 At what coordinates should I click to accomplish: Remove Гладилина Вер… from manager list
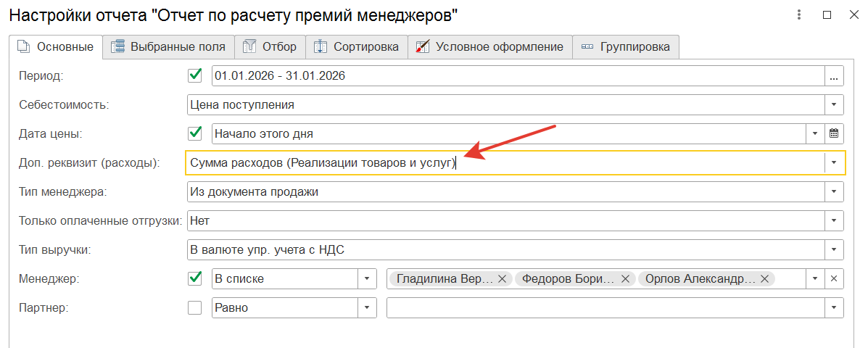click(502, 279)
